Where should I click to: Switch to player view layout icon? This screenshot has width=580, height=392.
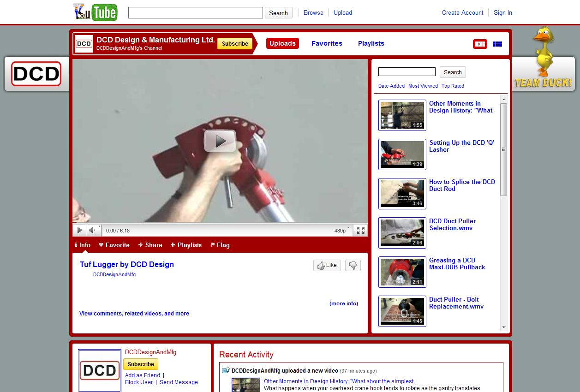pyautogui.click(x=480, y=44)
